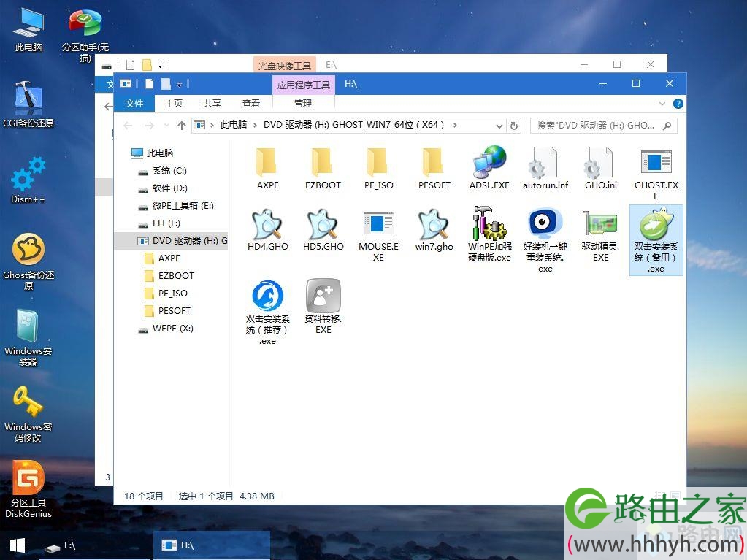
Task: Select 资料转移.EXE file
Action: coord(323,307)
